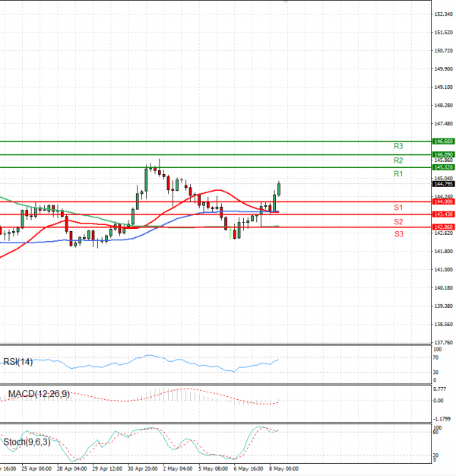Viewport: 456px width, 476px height.
Task: Click the 2 May 04:00 time label
Action: tap(178, 468)
